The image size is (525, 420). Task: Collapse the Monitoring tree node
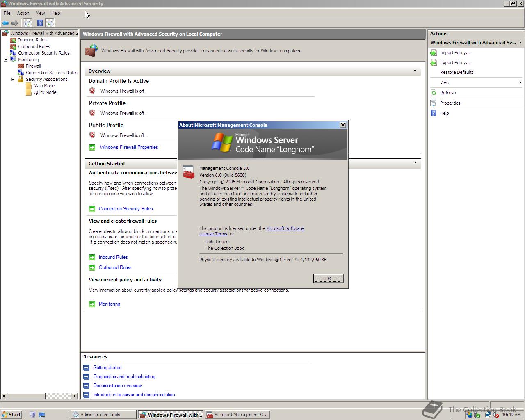5,59
